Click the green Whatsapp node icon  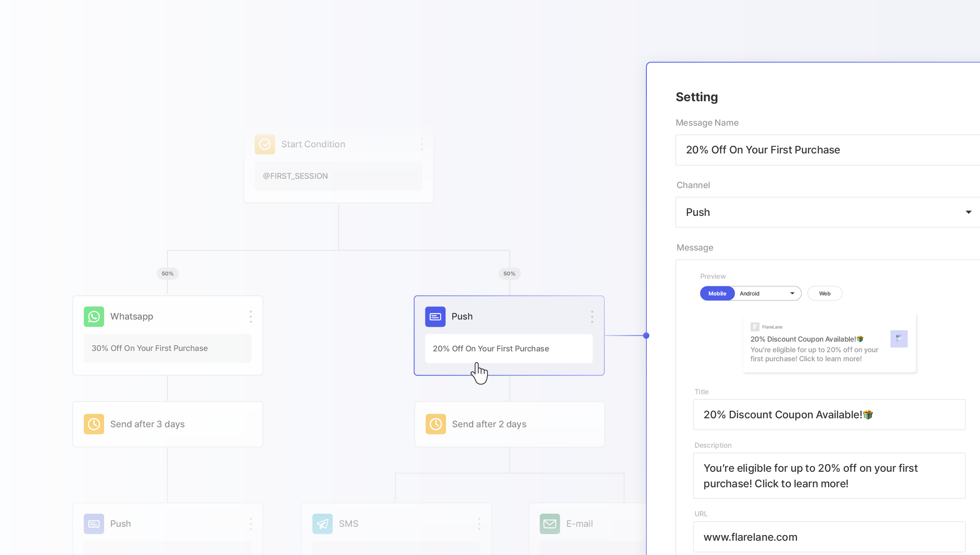pyautogui.click(x=94, y=316)
